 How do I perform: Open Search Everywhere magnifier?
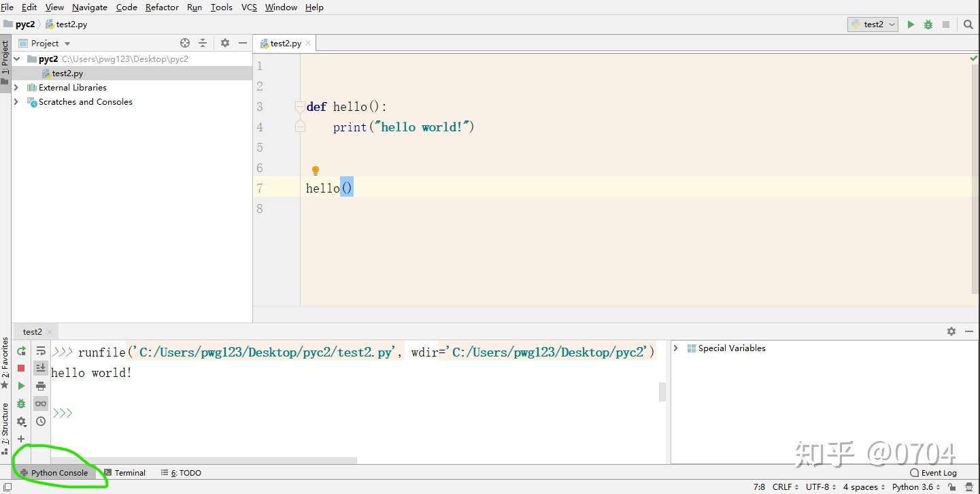(x=968, y=24)
